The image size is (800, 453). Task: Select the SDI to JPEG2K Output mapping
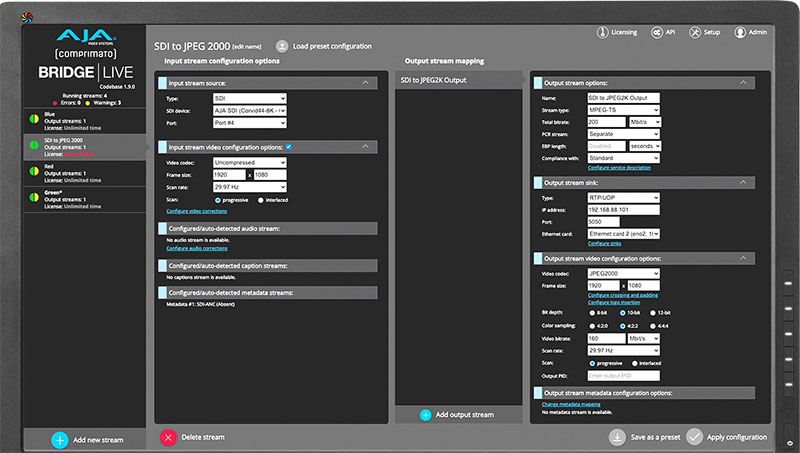click(x=459, y=80)
